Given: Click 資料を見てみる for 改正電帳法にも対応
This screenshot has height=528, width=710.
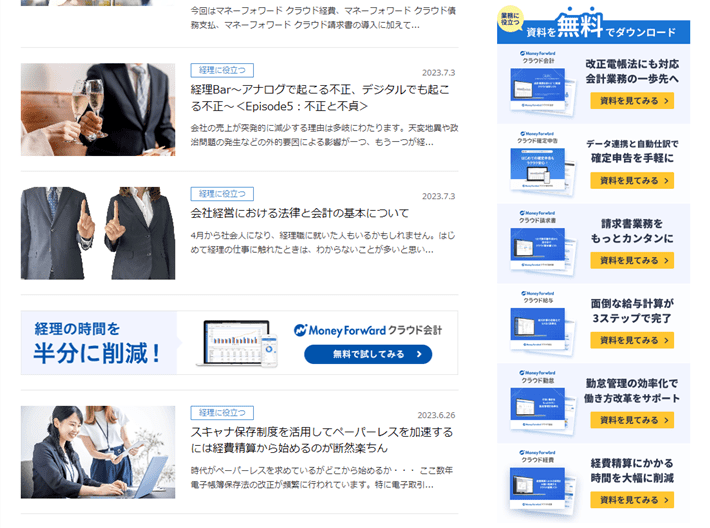Looking at the screenshot, I should click(x=632, y=101).
